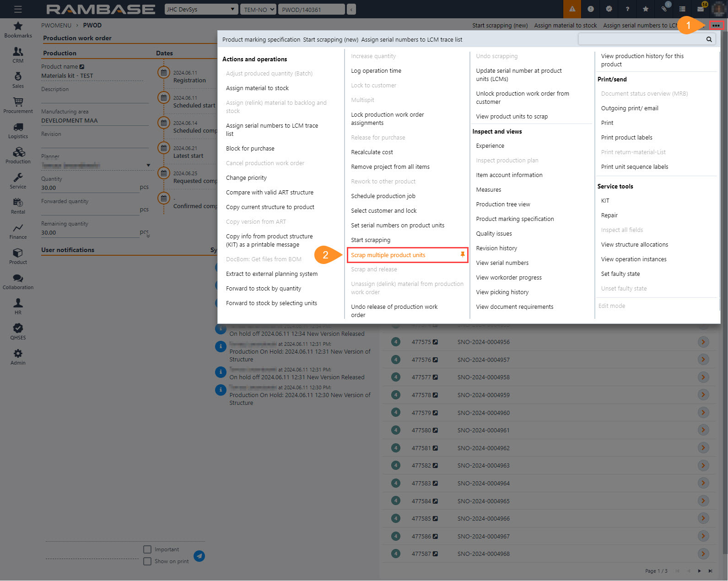728x581 pixels.
Task: Toggle the Show on print checkbox
Action: 147,561
